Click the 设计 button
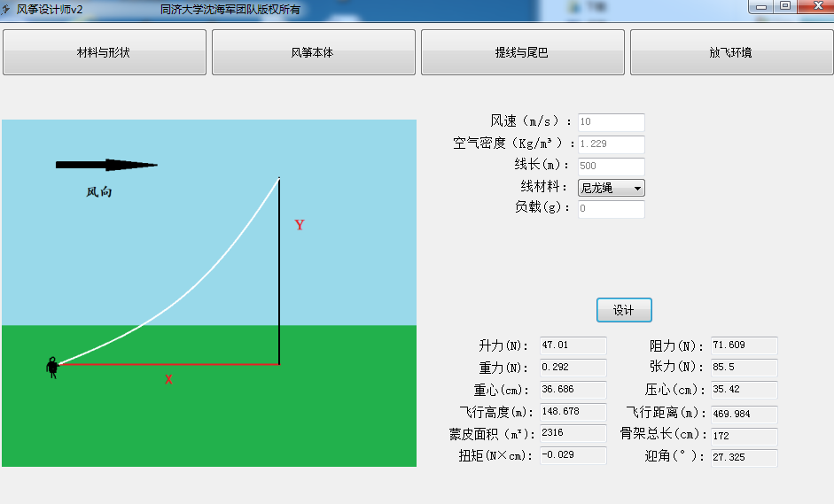 [624, 310]
